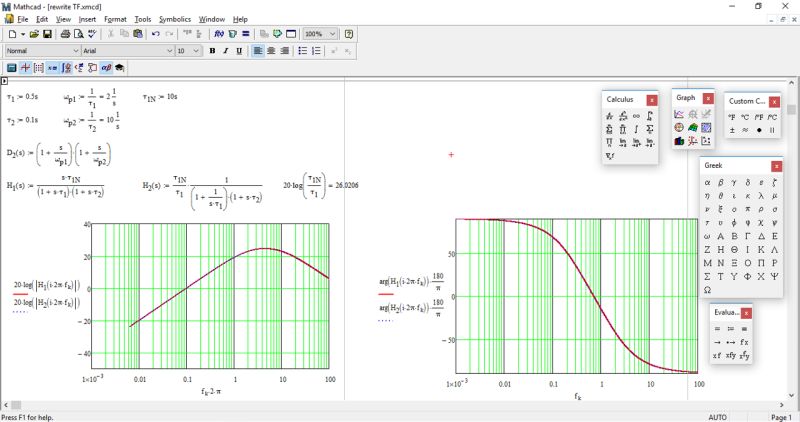The image size is (800, 422).
Task: Paste from clipboard icon
Action: 138,34
